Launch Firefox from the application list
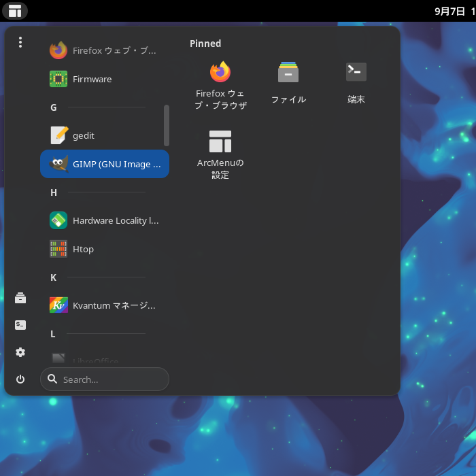The width and height of the screenshot is (476, 476). pyautogui.click(x=105, y=50)
